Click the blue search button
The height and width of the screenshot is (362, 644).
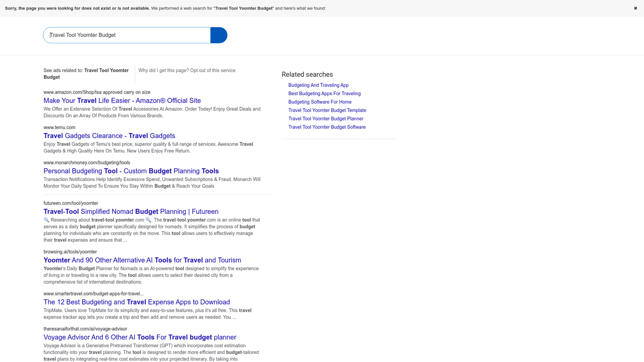219,35
